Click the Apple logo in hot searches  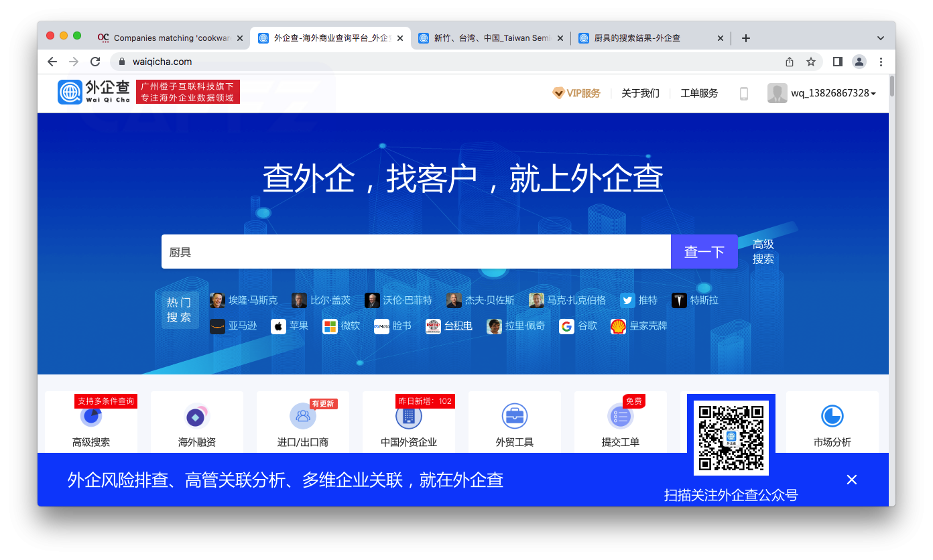(278, 326)
